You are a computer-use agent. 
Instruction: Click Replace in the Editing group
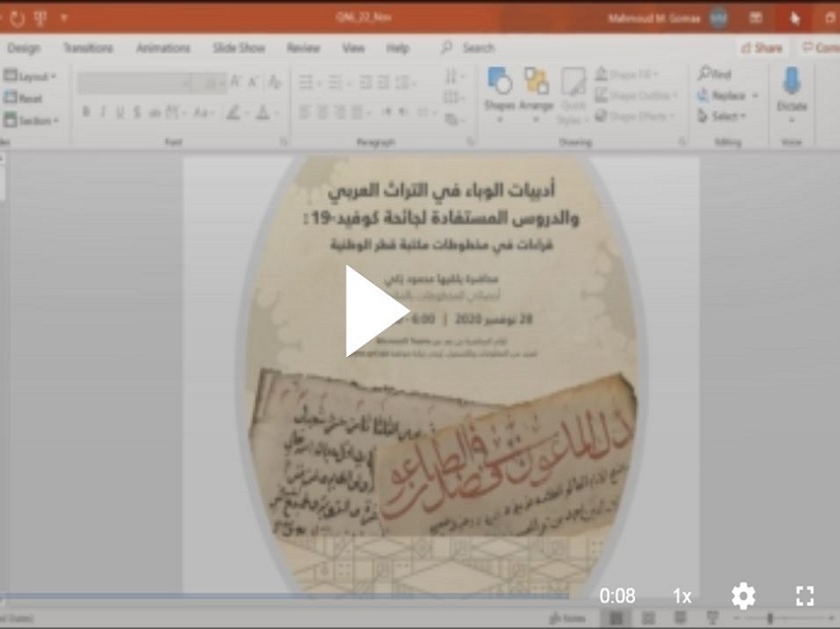coord(728,95)
